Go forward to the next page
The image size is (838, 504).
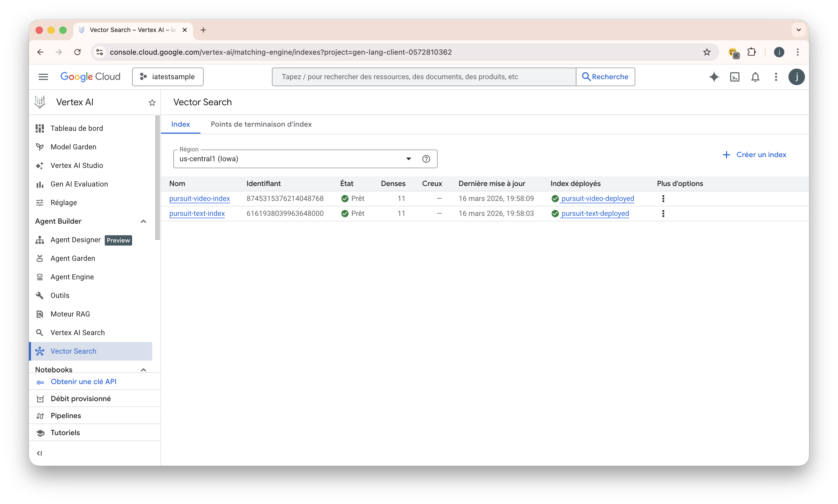pyautogui.click(x=59, y=52)
